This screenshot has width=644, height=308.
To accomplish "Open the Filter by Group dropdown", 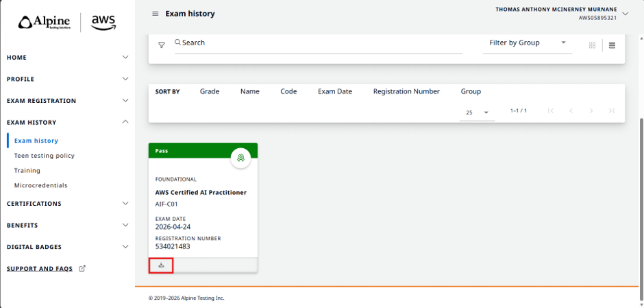I will (x=528, y=43).
